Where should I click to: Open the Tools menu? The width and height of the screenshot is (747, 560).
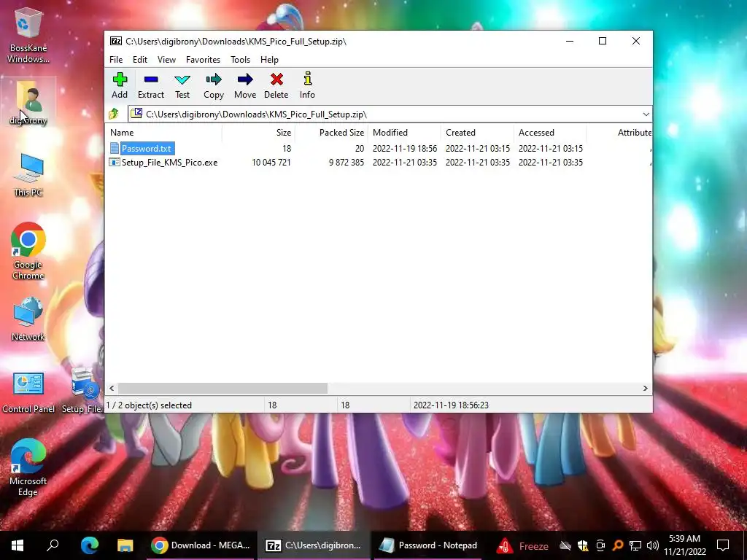pos(240,60)
